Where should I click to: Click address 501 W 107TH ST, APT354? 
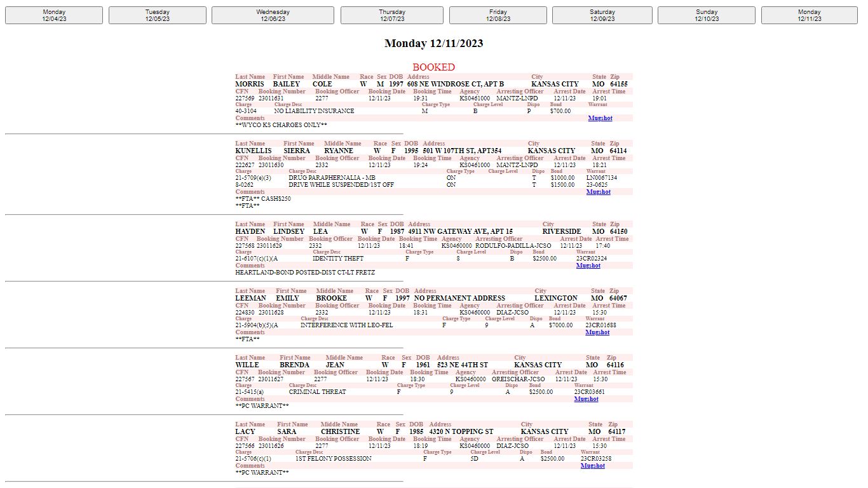point(462,151)
